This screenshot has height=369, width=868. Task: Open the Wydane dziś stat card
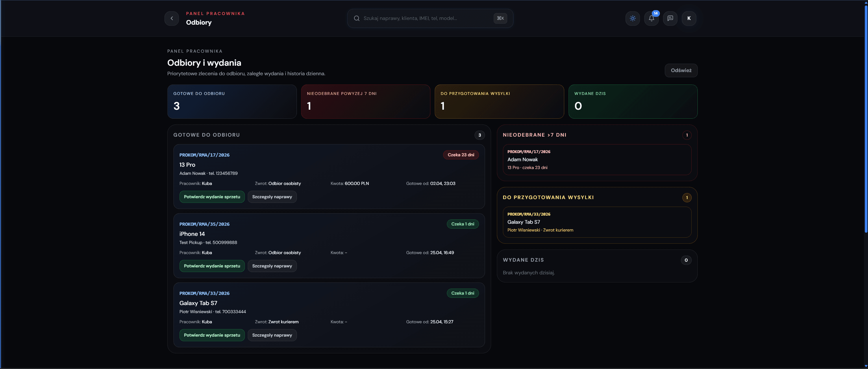point(633,102)
